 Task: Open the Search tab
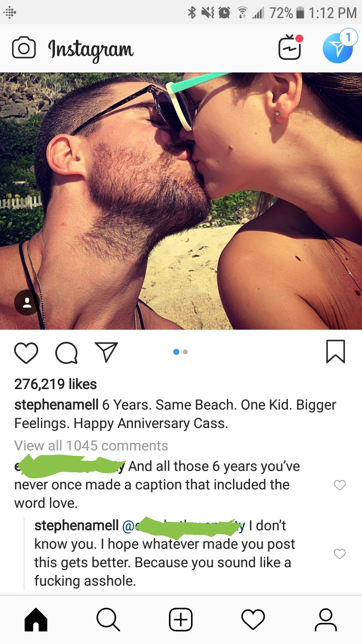[x=108, y=620]
